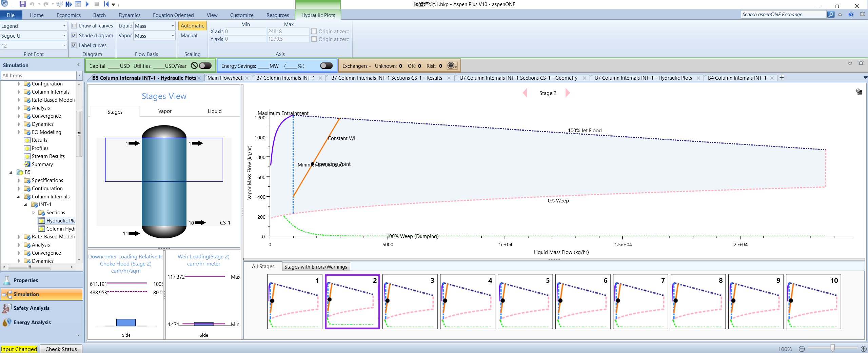868x353 pixels.
Task: Open the File menu
Action: click(11, 15)
